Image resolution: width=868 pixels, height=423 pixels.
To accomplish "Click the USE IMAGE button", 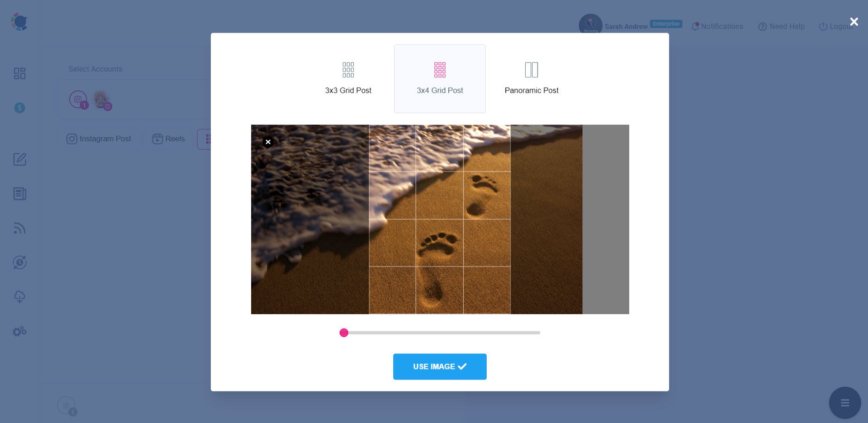I will pos(439,367).
